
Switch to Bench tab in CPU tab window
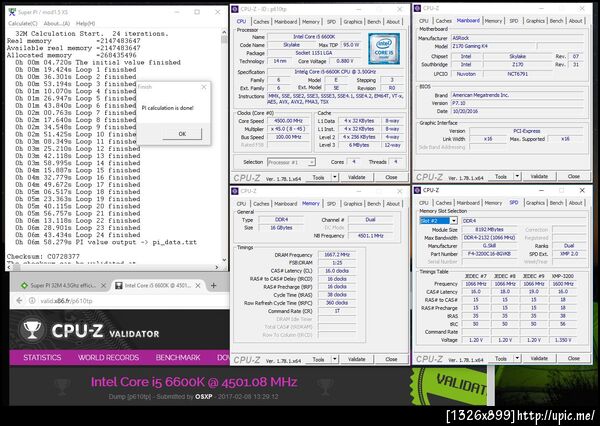[374, 22]
